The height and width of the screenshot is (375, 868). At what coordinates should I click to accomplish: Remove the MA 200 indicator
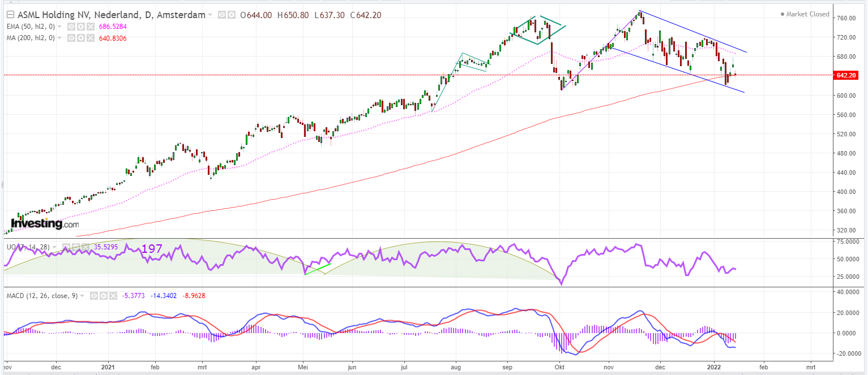(89, 38)
